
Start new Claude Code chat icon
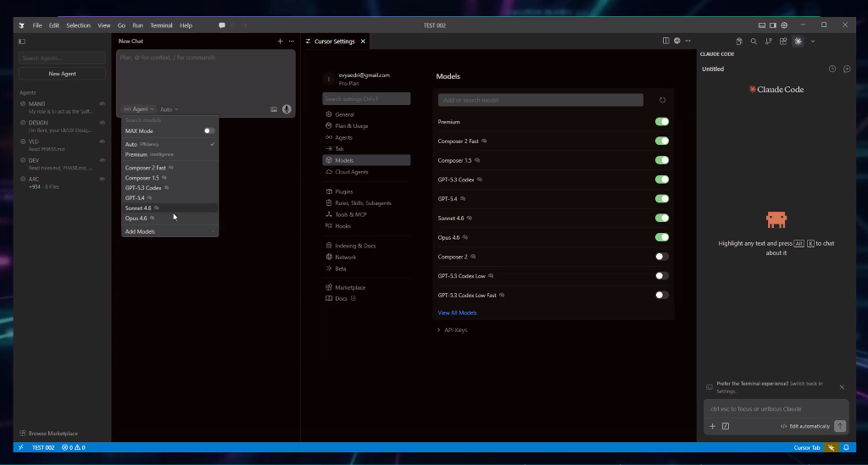click(846, 69)
